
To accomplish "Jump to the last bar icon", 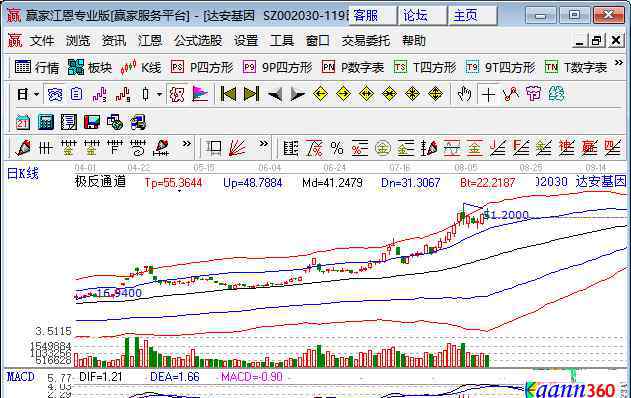I will point(251,95).
